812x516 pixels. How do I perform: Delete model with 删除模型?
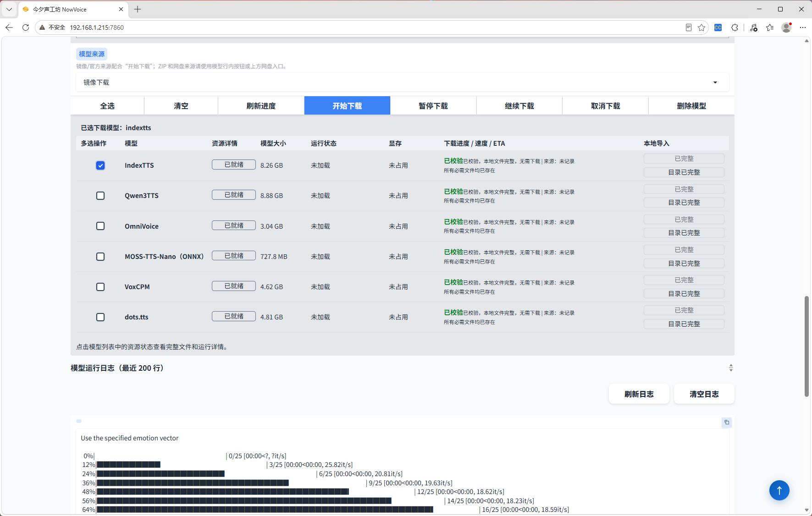[x=691, y=106]
